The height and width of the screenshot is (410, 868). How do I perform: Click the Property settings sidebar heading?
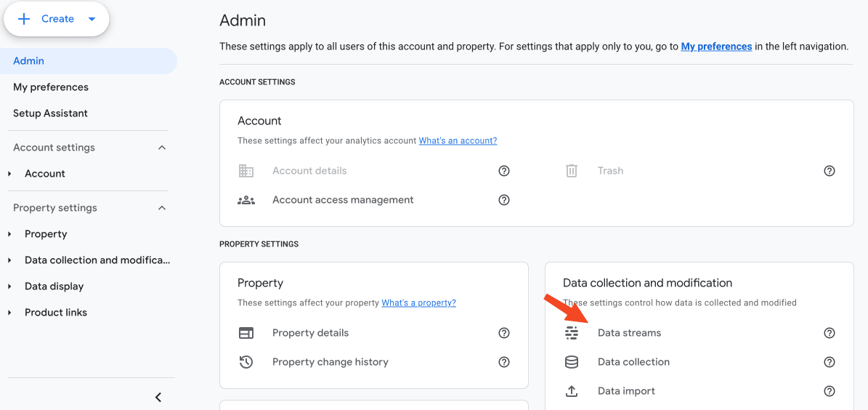(x=55, y=209)
